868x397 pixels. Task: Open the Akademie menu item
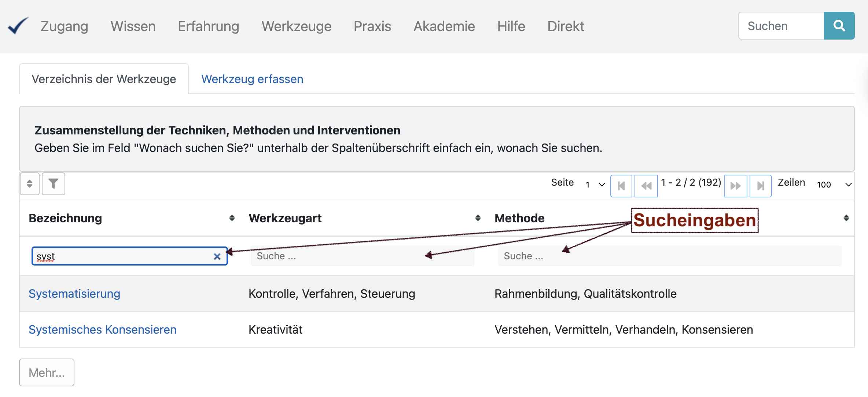point(444,26)
